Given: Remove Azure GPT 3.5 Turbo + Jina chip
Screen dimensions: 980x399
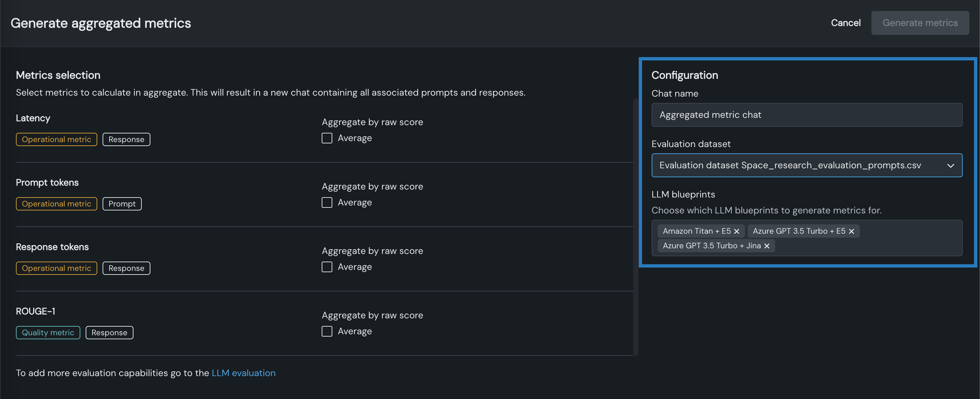Looking at the screenshot, I should tap(767, 246).
